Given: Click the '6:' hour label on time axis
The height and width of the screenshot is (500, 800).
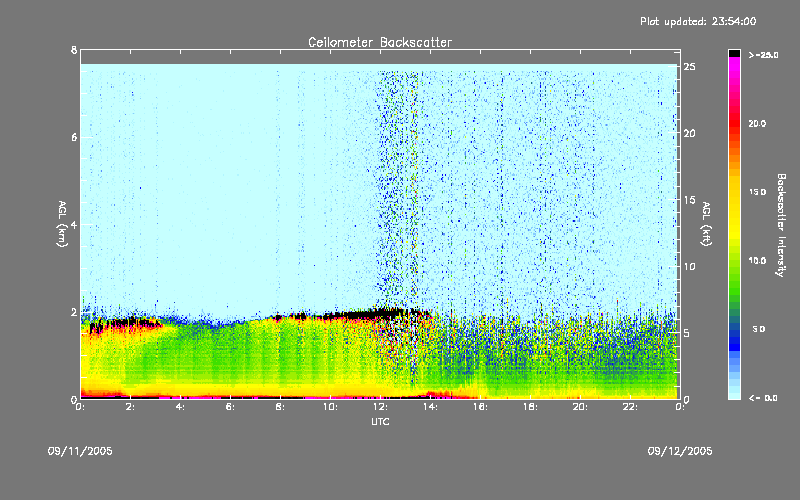Looking at the screenshot, I should [230, 407].
